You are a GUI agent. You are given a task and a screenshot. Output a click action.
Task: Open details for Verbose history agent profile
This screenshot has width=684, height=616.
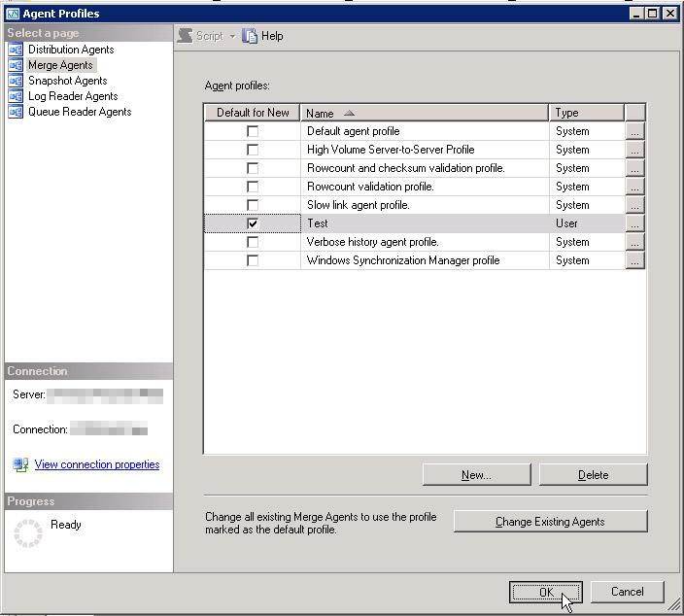(x=634, y=242)
